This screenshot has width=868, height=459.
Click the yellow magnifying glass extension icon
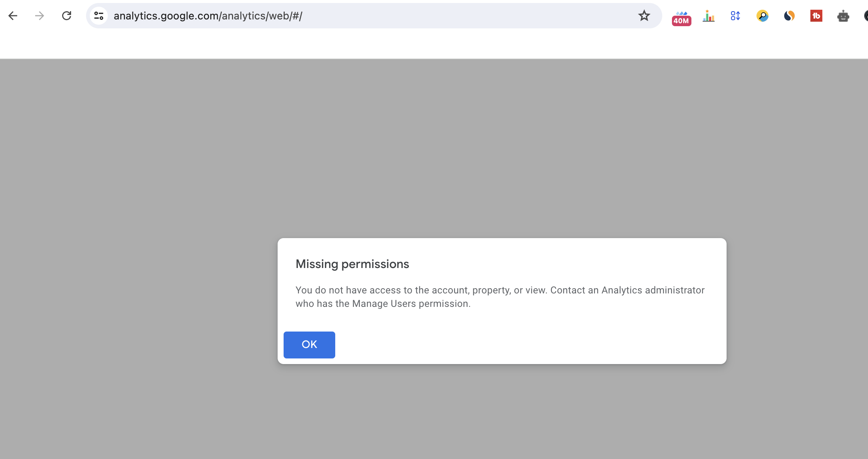762,16
